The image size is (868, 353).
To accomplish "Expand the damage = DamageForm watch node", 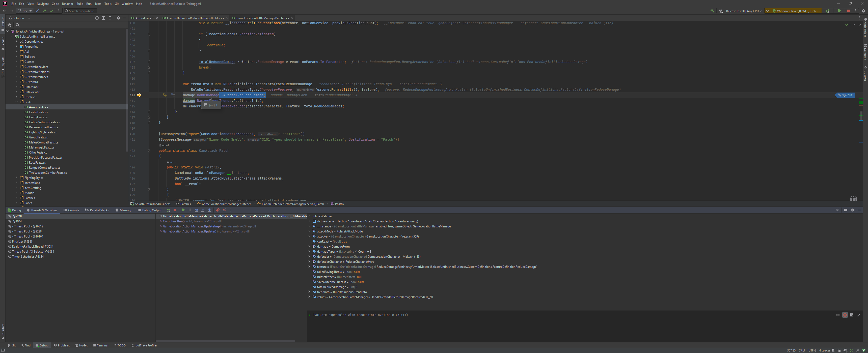I will 309,246.
